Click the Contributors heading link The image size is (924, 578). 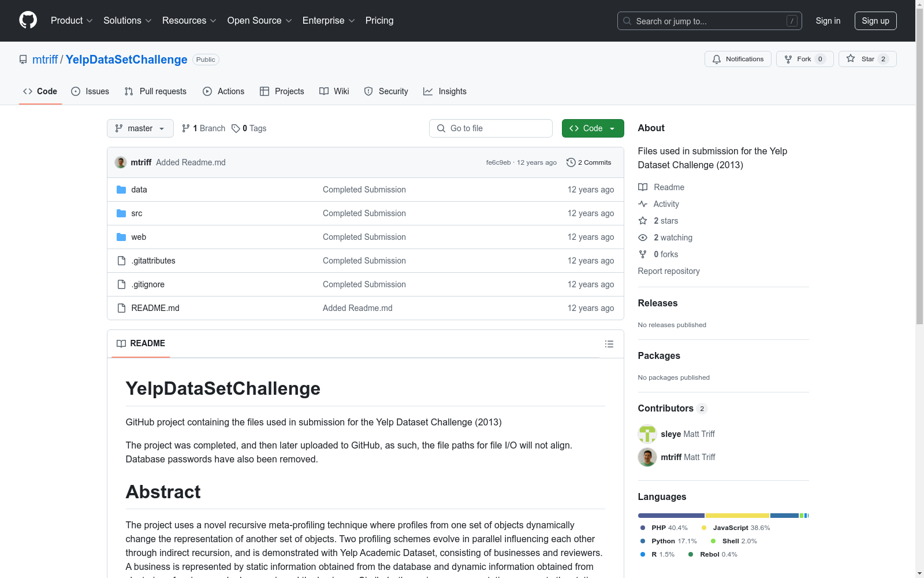coord(666,408)
